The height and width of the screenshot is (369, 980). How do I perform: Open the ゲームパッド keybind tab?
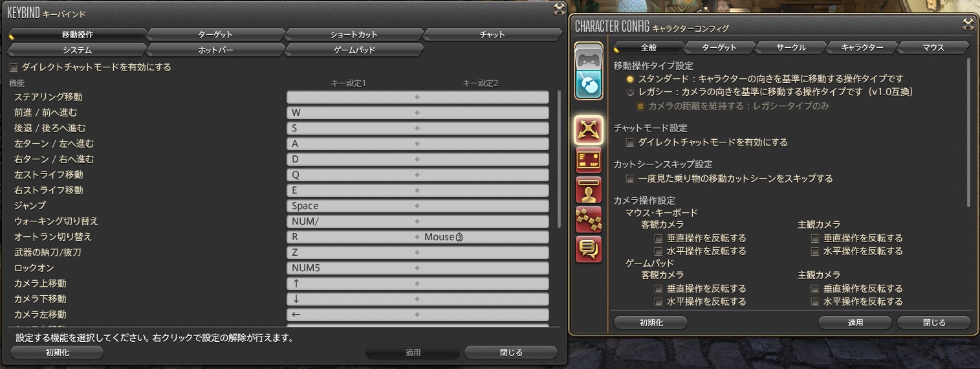coord(354,50)
